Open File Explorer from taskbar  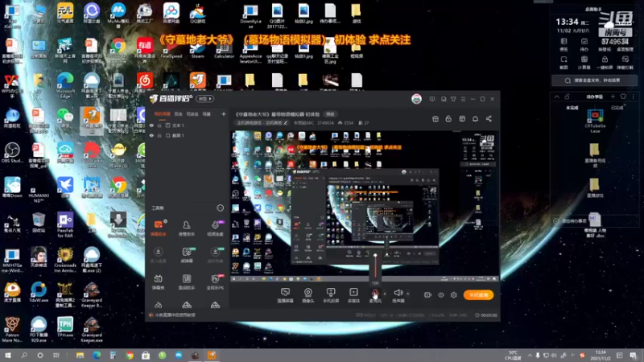(80, 356)
